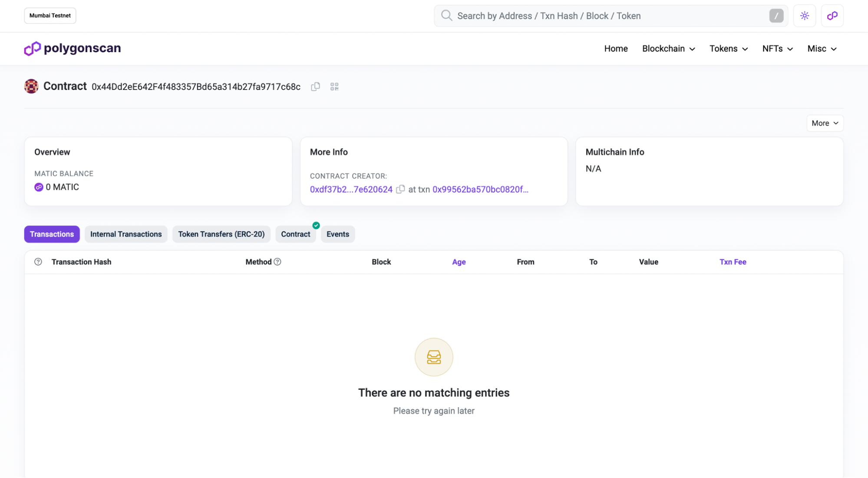This screenshot has width=868, height=478.
Task: Expand the Blockchain dropdown menu
Action: (x=668, y=49)
